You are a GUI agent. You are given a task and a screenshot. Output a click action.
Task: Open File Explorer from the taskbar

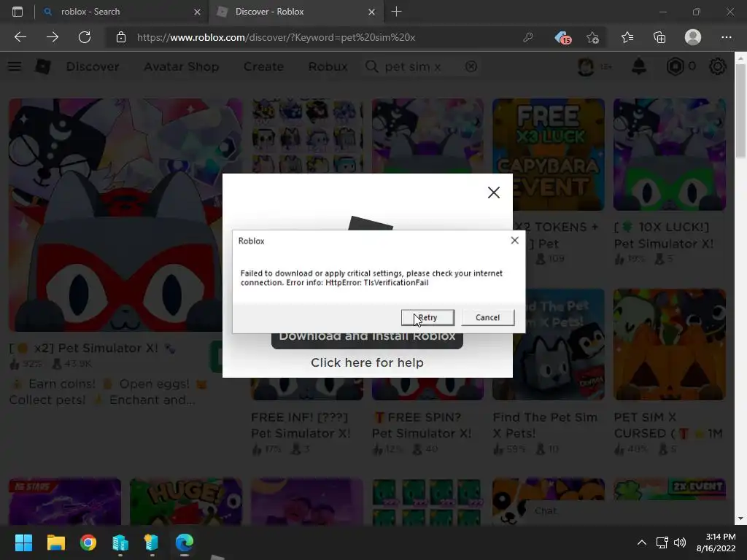(x=55, y=542)
